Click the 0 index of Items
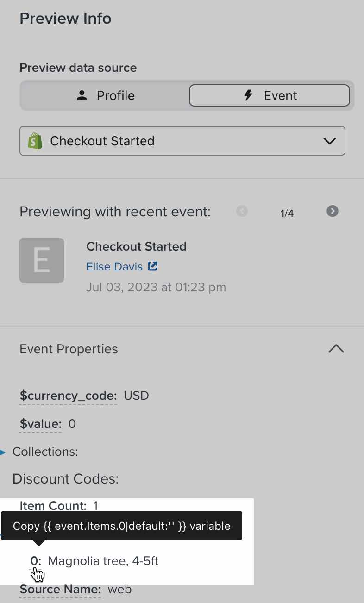 click(x=36, y=561)
